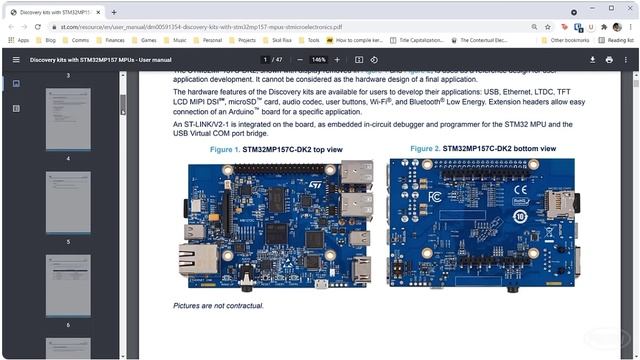The width and height of the screenshot is (640, 360).
Task: Show document outline in sidebar
Action: point(16,108)
